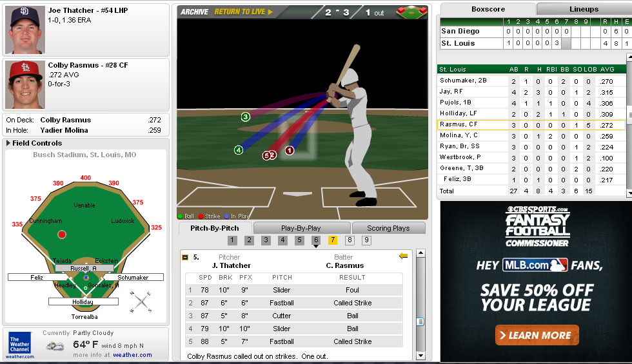This screenshot has height=364, width=632.
Task: Click the partly cloudy weather icon
Action: coord(55,345)
